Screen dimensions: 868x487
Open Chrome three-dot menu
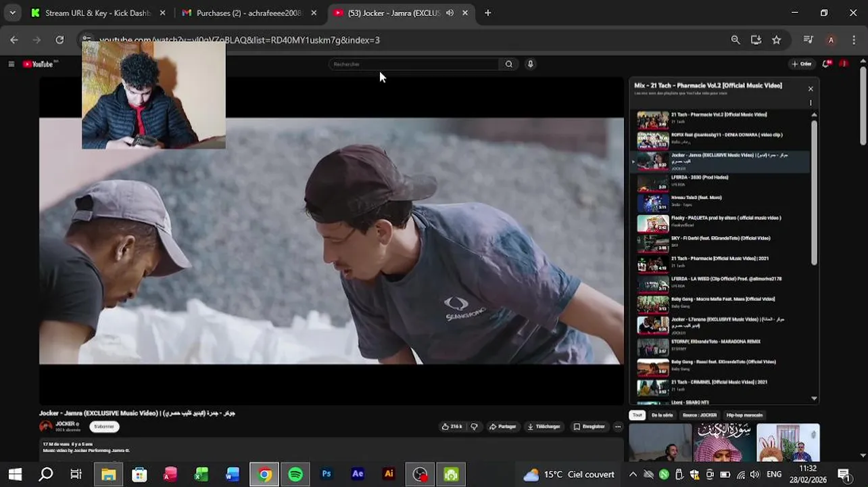[855, 40]
